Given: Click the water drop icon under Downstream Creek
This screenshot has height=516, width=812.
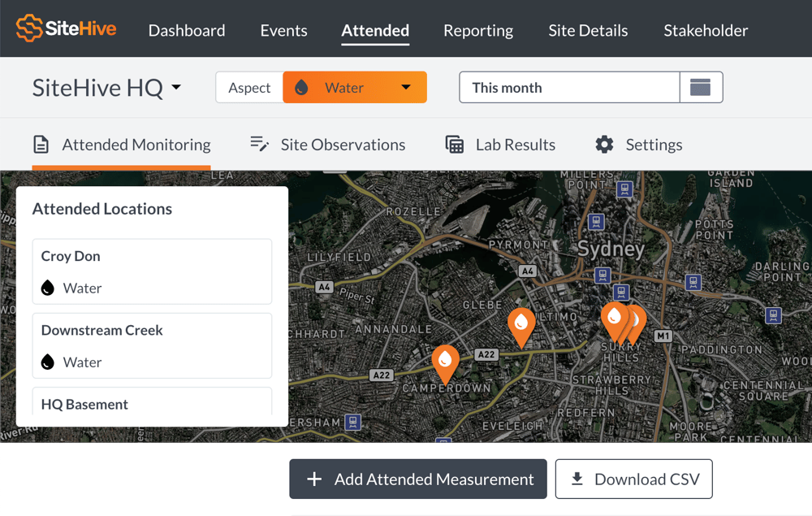Looking at the screenshot, I should click(48, 362).
